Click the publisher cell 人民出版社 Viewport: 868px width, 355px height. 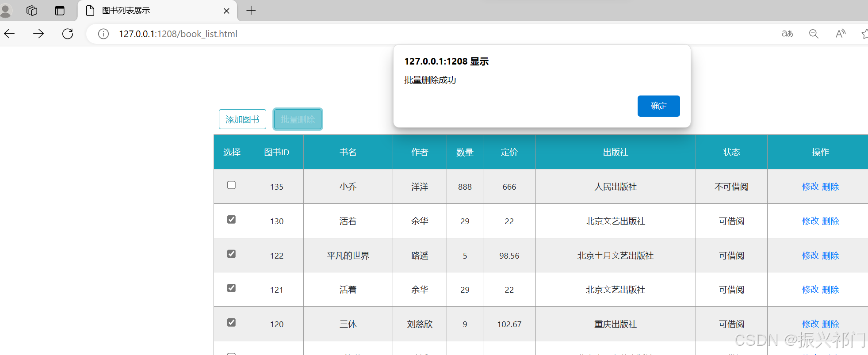coord(616,187)
